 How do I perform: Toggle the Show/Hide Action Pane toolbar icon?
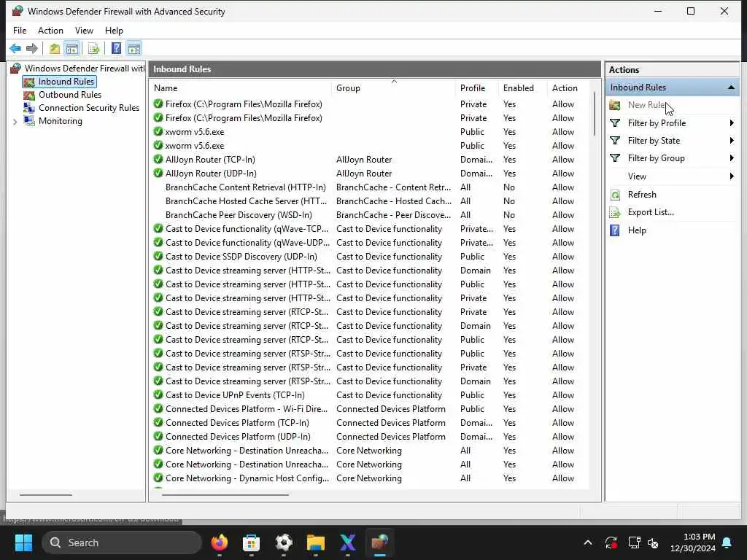(134, 48)
